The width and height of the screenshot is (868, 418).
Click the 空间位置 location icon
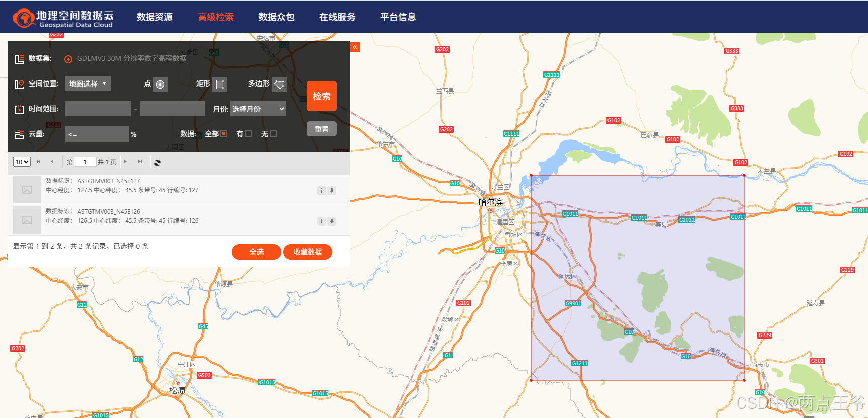tap(20, 84)
